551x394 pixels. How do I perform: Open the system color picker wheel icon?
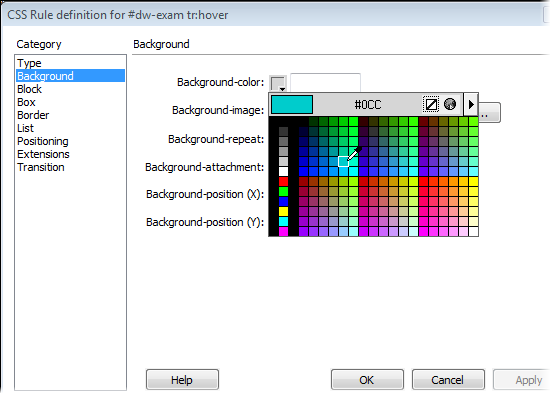[450, 104]
